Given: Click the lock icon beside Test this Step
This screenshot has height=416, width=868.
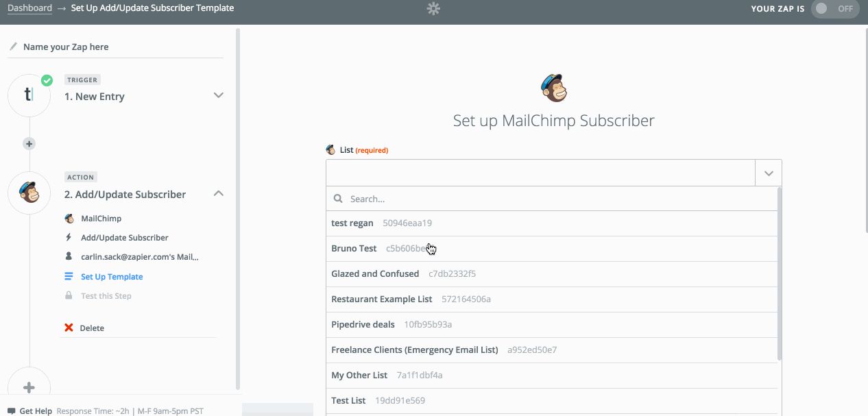Looking at the screenshot, I should coord(69,295).
